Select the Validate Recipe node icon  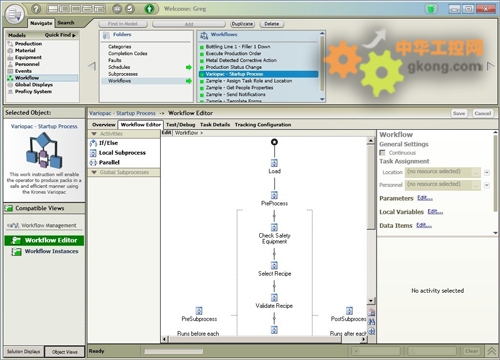tap(274, 298)
